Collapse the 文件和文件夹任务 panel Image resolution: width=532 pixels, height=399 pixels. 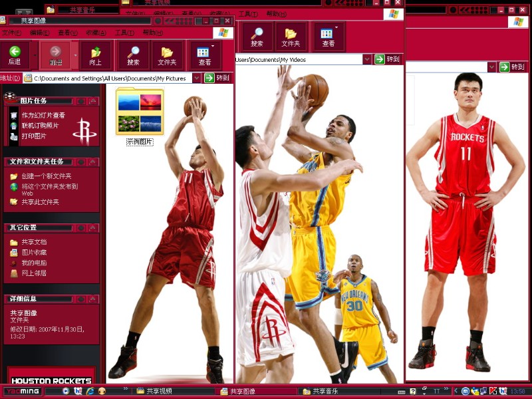(x=93, y=162)
